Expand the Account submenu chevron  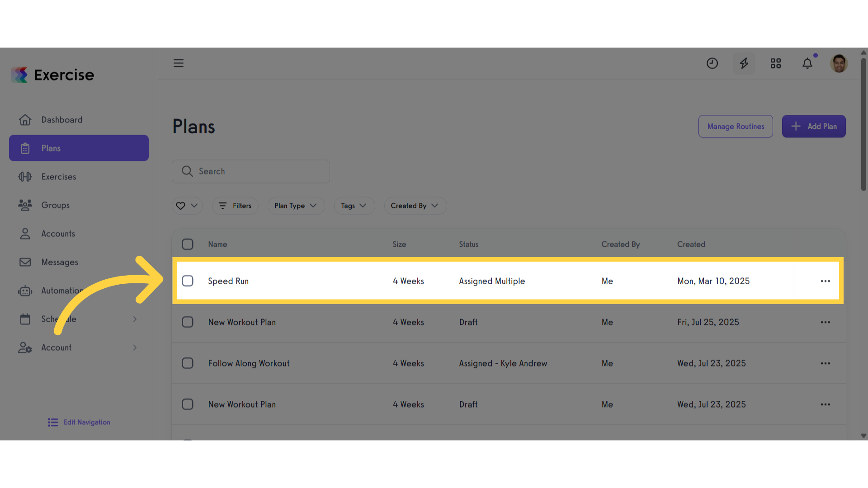pos(135,347)
